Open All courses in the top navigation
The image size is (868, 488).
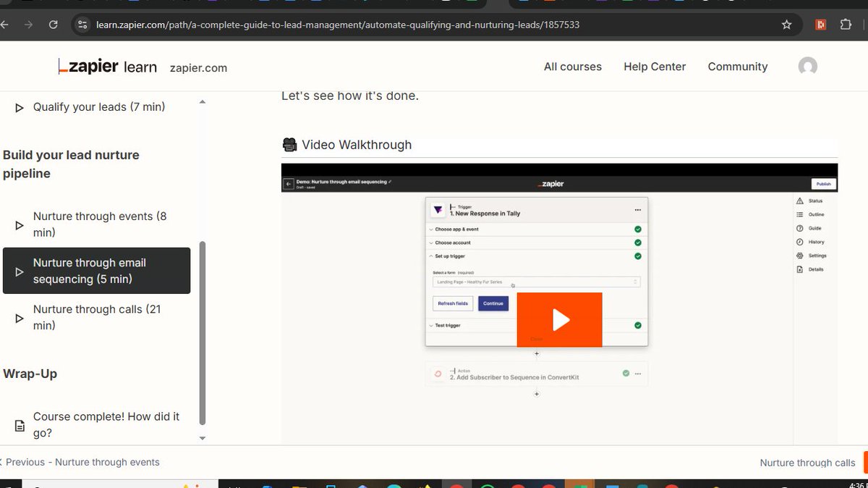pos(573,67)
